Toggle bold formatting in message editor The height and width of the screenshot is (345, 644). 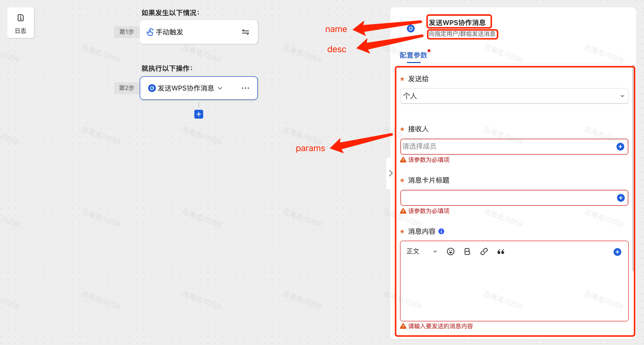coord(467,251)
